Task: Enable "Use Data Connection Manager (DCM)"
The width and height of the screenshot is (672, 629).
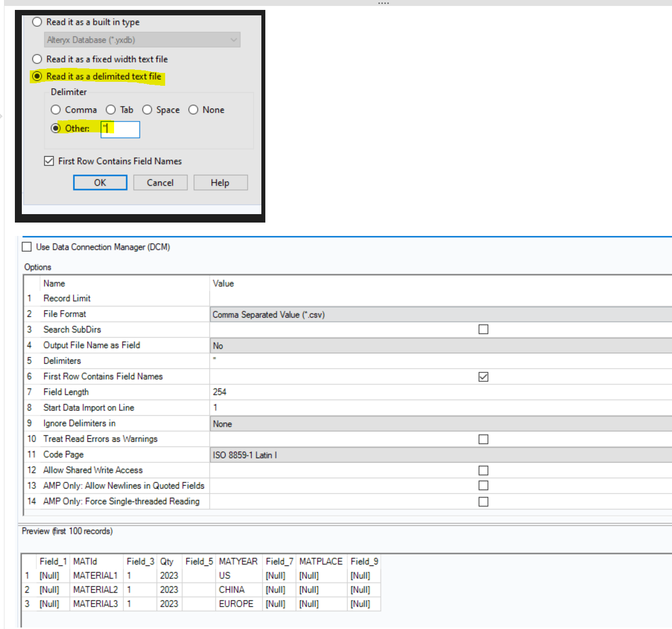Action: click(27, 247)
